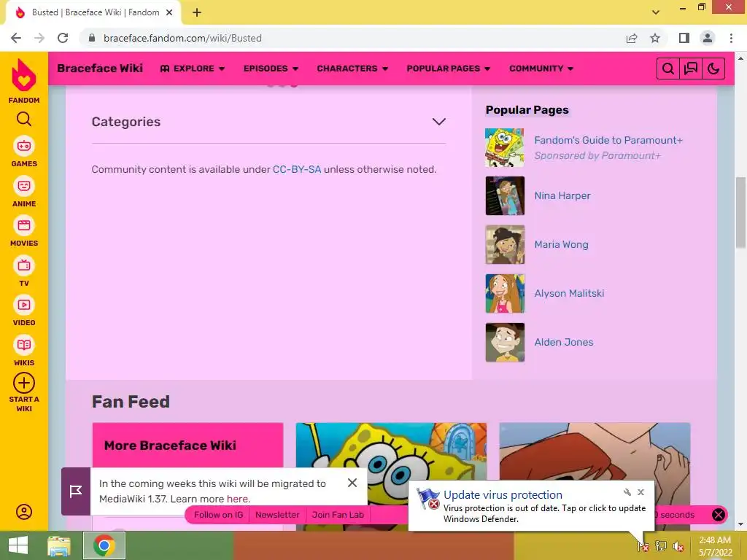Go back with the browser back arrow
This screenshot has width=747, height=560.
(16, 38)
